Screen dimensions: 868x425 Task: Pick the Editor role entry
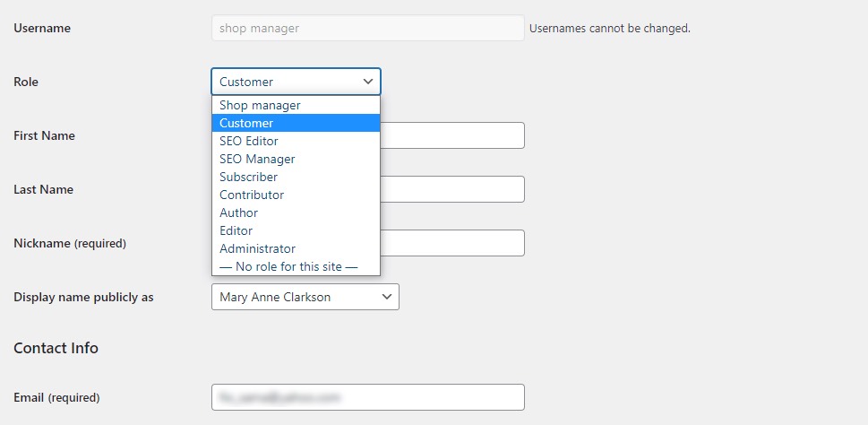(296, 230)
